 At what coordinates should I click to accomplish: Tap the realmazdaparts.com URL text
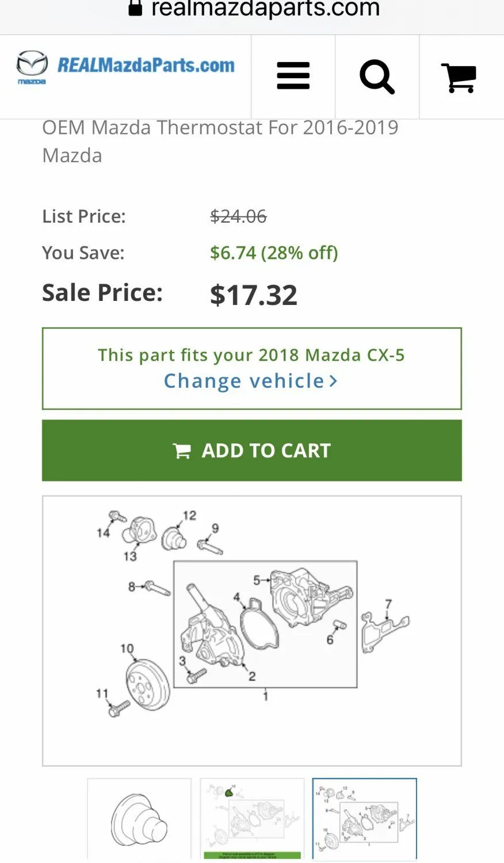[x=265, y=9]
